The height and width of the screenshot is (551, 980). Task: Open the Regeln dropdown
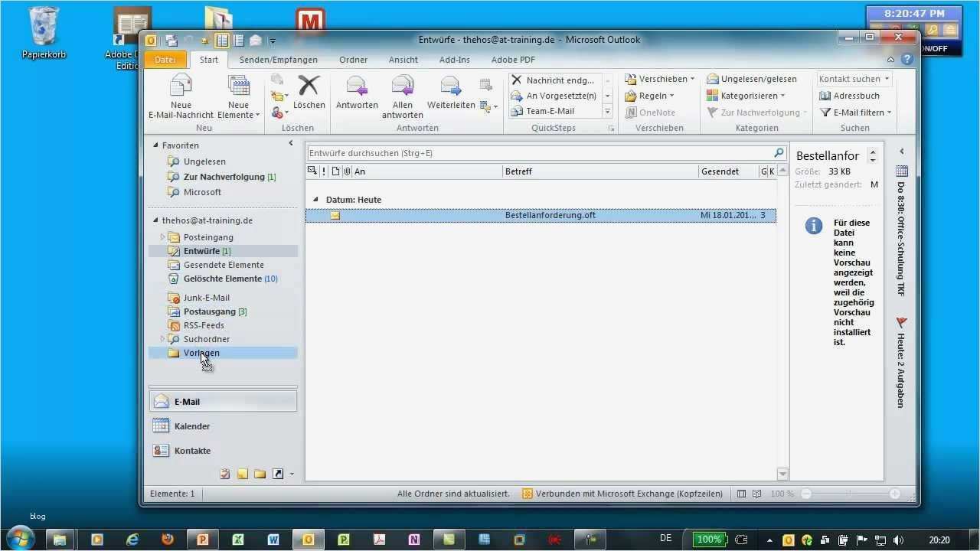pyautogui.click(x=650, y=96)
